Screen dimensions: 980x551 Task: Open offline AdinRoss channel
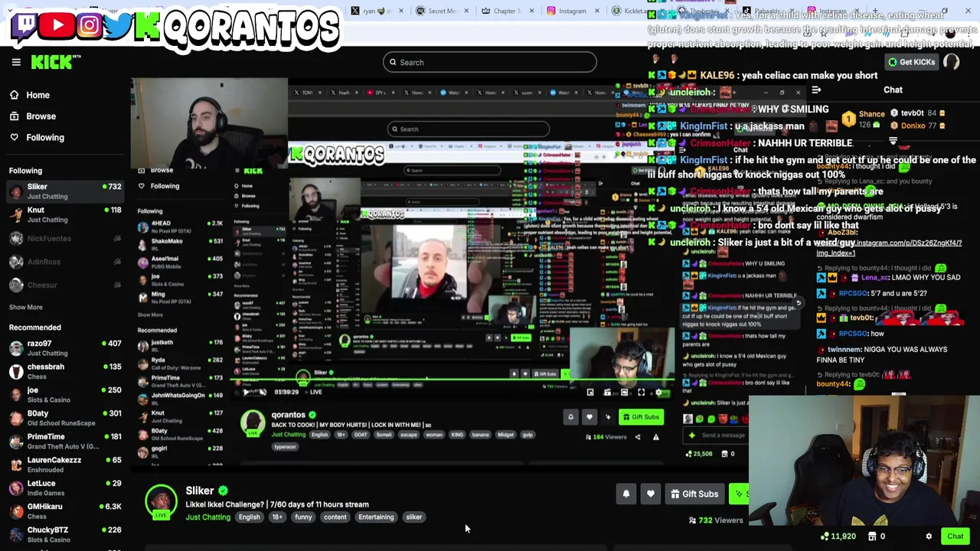[x=65, y=262]
